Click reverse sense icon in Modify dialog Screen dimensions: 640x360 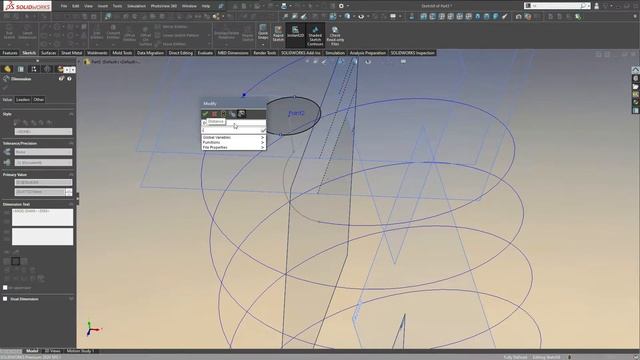[232, 114]
